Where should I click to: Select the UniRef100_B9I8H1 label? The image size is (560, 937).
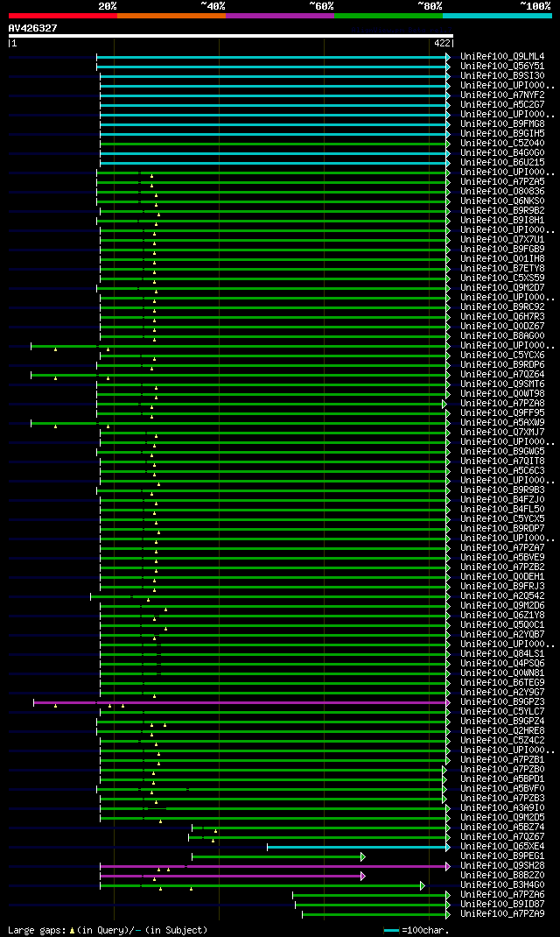pyautogui.click(x=502, y=221)
